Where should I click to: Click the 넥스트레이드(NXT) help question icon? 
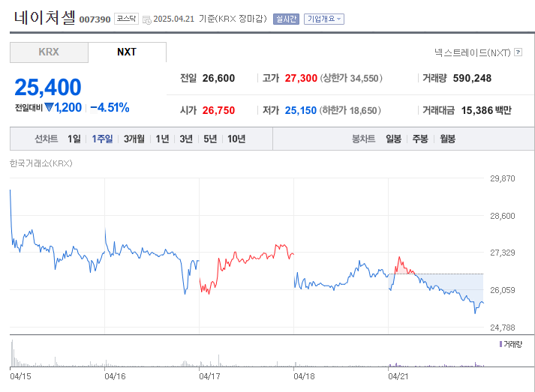[518, 52]
